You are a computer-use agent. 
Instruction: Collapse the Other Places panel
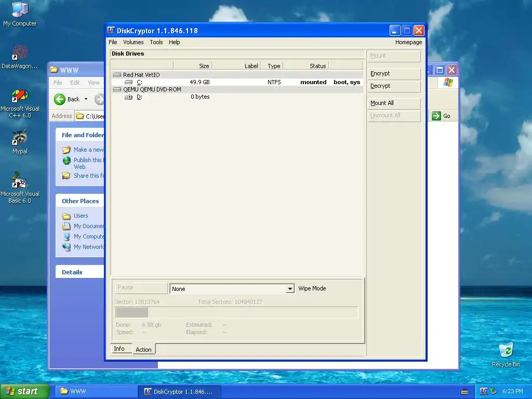click(80, 201)
